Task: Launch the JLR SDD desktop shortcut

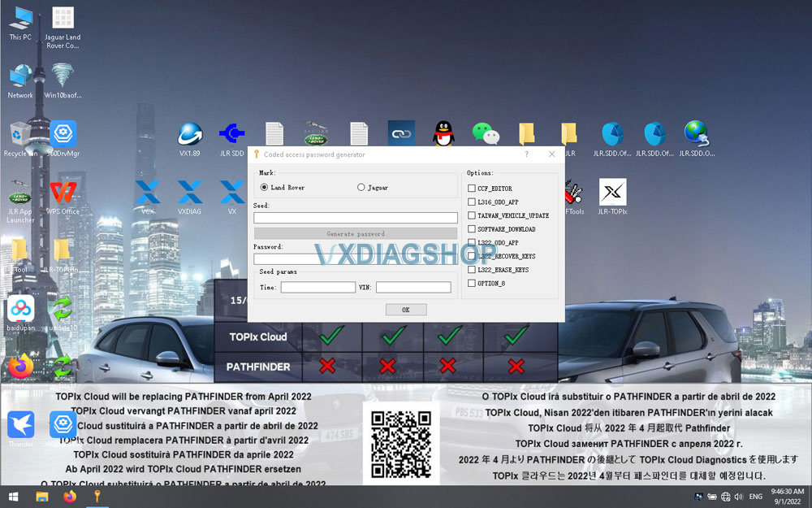Action: point(231,139)
